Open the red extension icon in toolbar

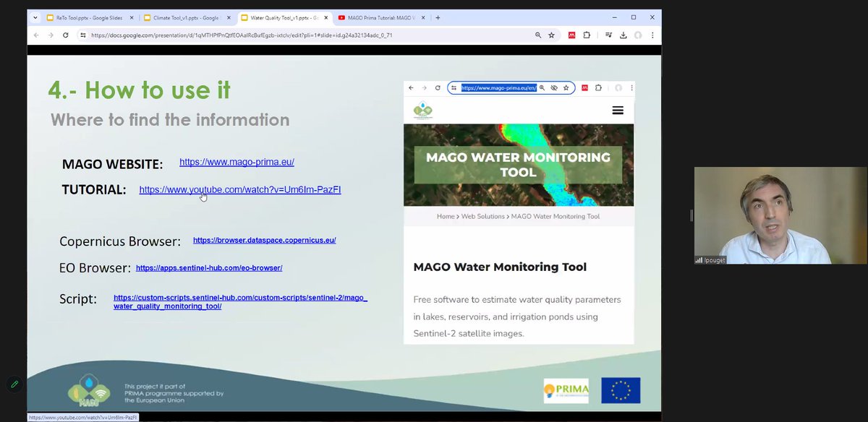pyautogui.click(x=571, y=35)
